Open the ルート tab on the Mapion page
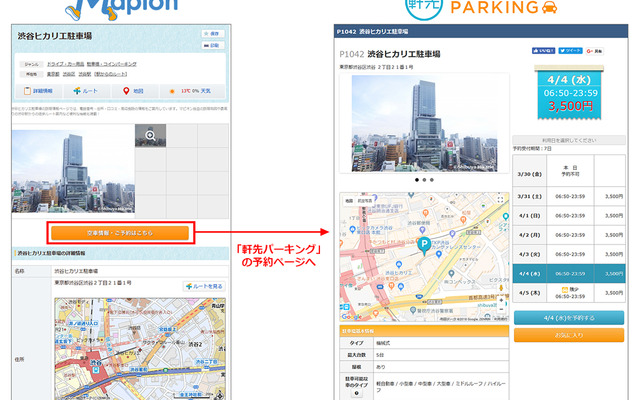This screenshot has width=640, height=400. (x=86, y=91)
